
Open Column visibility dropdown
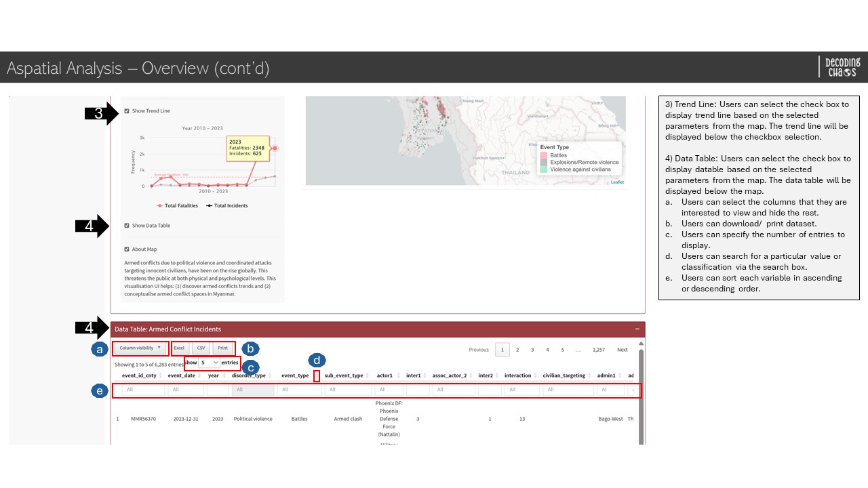click(140, 348)
